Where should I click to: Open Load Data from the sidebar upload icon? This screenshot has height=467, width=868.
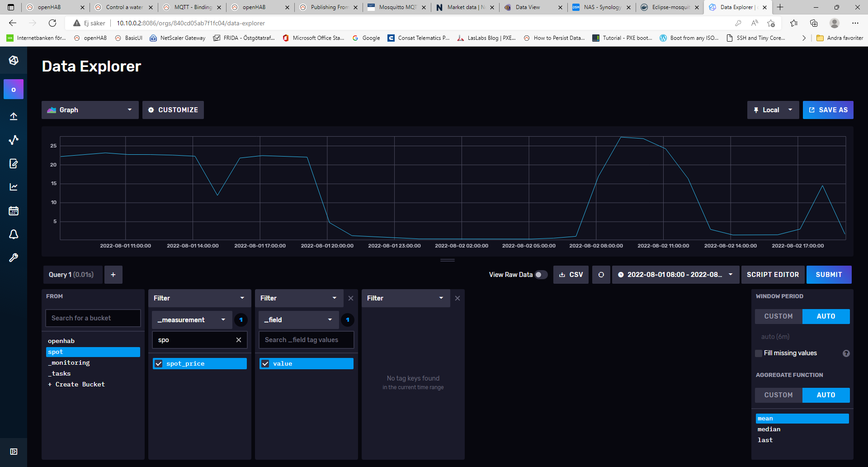coord(14,116)
